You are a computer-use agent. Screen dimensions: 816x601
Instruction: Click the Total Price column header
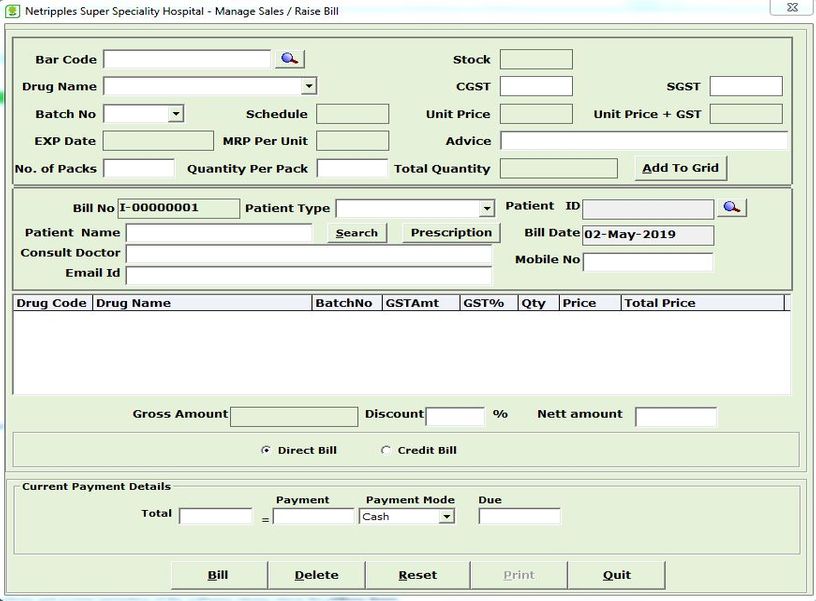click(703, 303)
